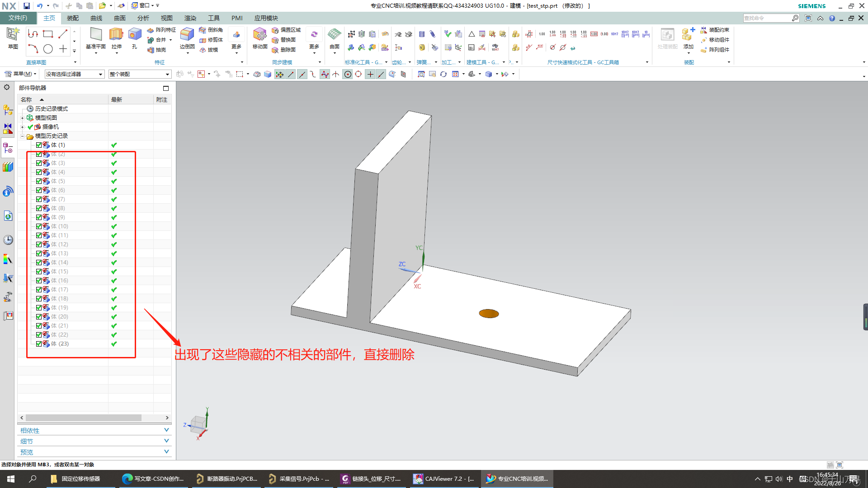
Task: Apply the 边倒圆 edge blend tool
Action: 187,34
